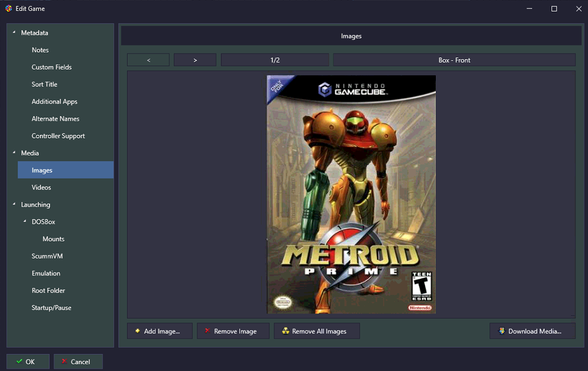Select the Media category label

30,152
